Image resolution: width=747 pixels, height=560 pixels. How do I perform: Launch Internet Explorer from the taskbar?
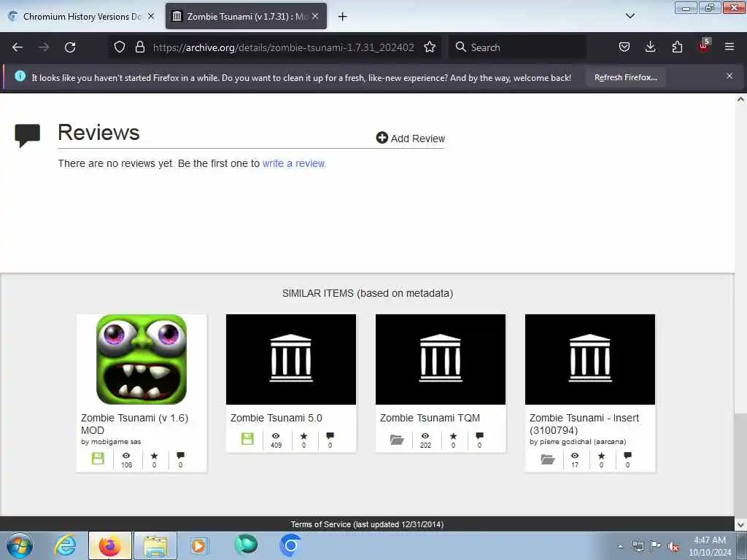coord(65,545)
